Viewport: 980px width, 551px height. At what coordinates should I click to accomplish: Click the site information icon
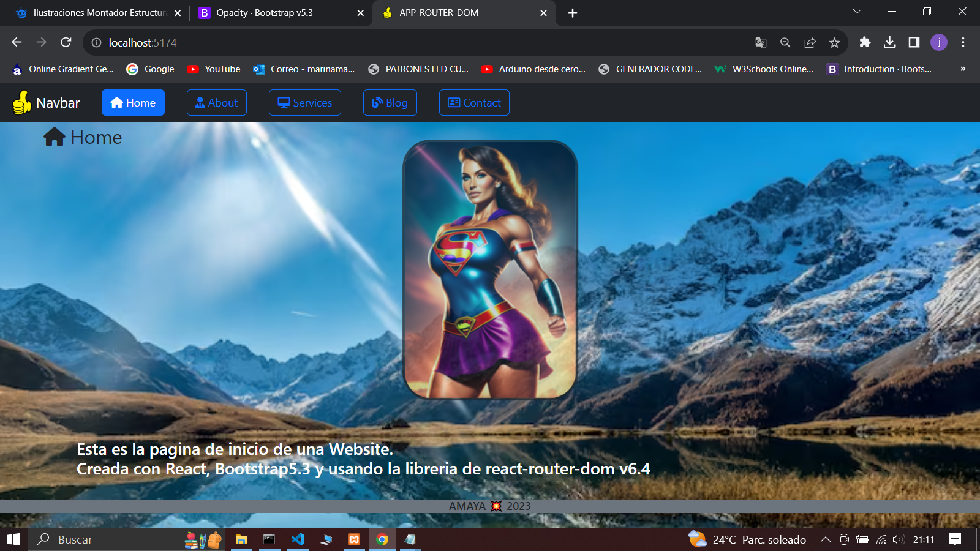(x=96, y=42)
